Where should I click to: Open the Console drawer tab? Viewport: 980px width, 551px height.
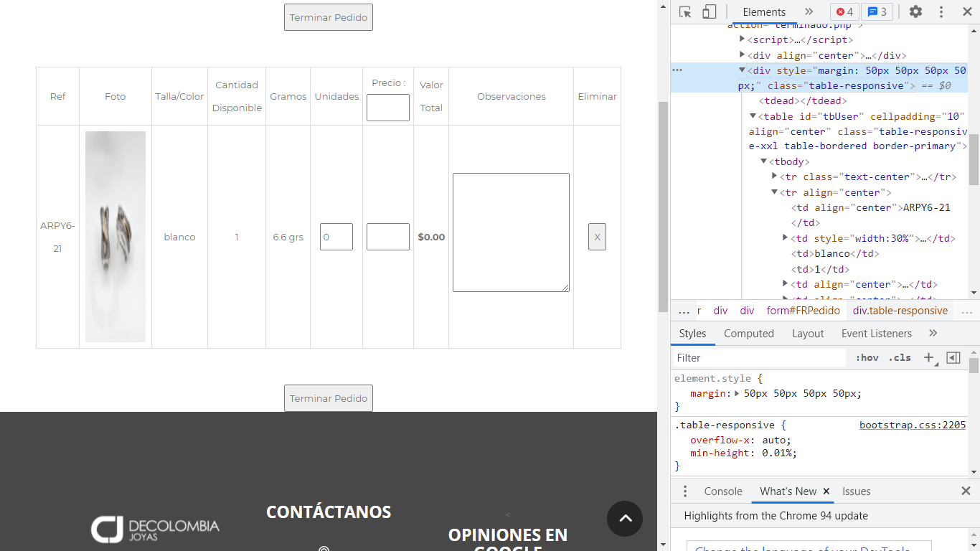click(723, 491)
